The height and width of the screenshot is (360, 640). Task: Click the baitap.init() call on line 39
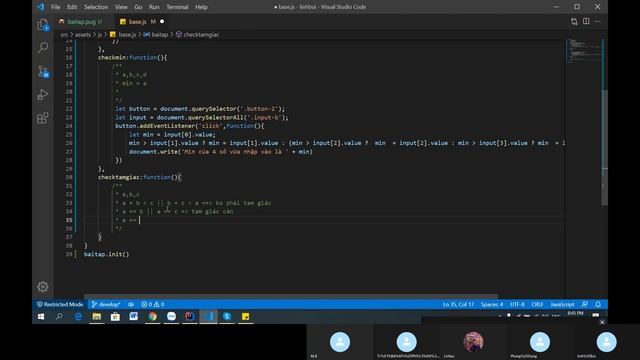coord(106,254)
